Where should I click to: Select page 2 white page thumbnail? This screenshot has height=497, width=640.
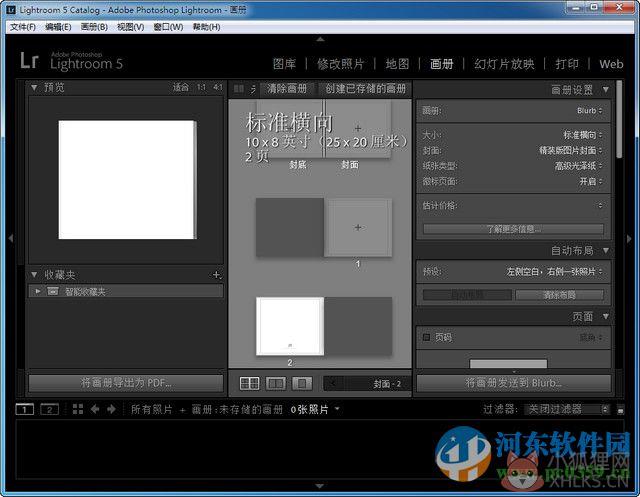point(290,326)
